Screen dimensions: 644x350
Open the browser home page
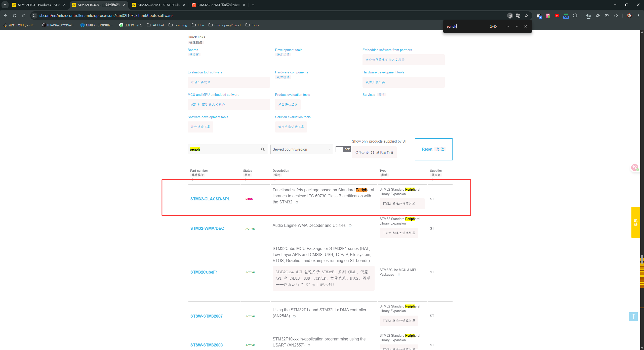click(24, 16)
